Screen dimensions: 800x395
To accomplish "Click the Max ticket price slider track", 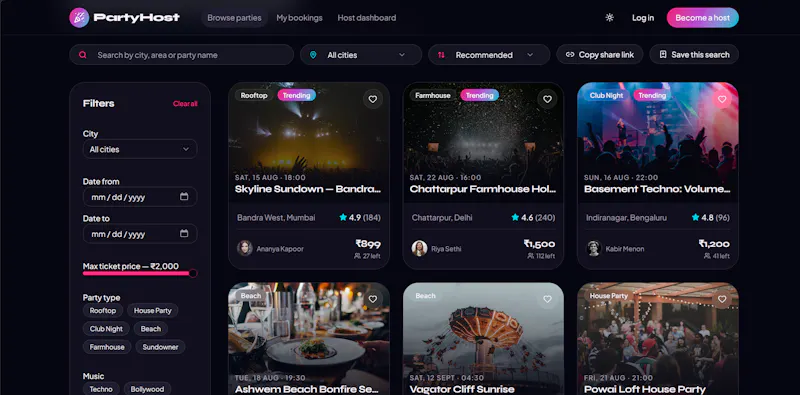I will [x=140, y=274].
